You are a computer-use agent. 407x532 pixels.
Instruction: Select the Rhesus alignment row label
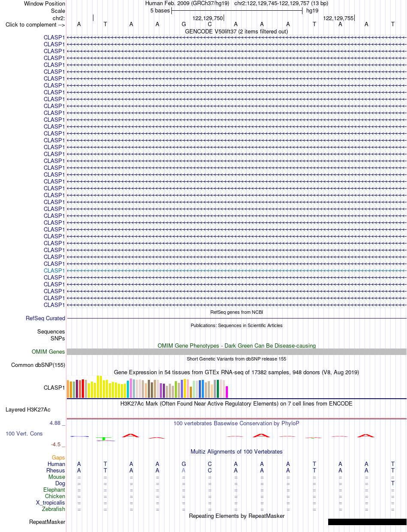(x=56, y=470)
